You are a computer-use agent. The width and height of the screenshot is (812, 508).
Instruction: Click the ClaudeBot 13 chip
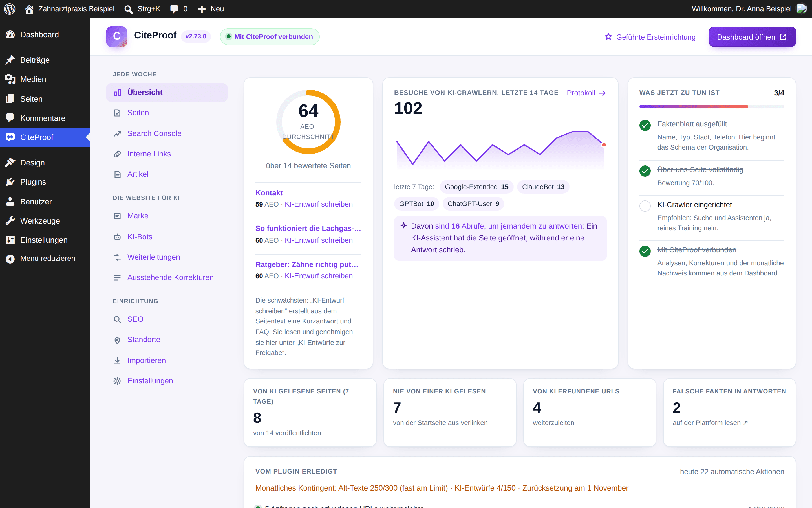click(543, 187)
